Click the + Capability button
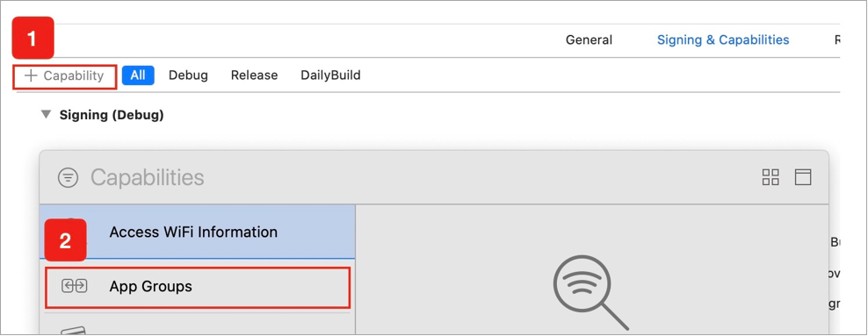868x336 pixels. click(65, 75)
